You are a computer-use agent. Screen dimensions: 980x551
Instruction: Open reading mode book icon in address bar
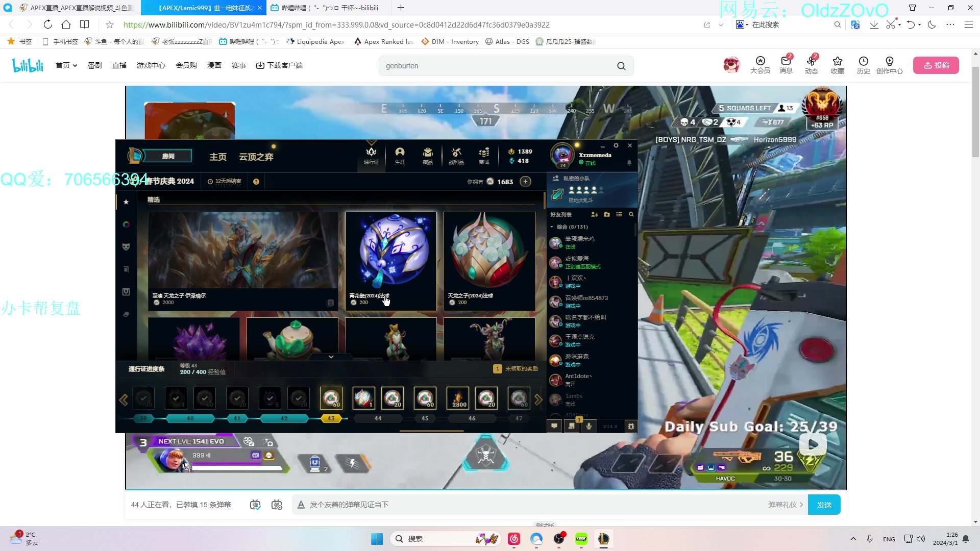pos(85,24)
